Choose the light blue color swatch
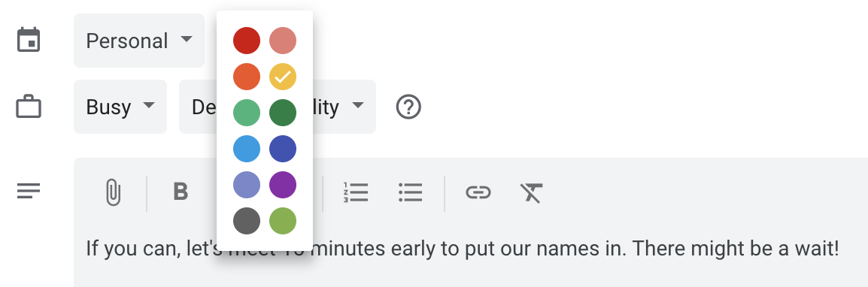 (247, 149)
